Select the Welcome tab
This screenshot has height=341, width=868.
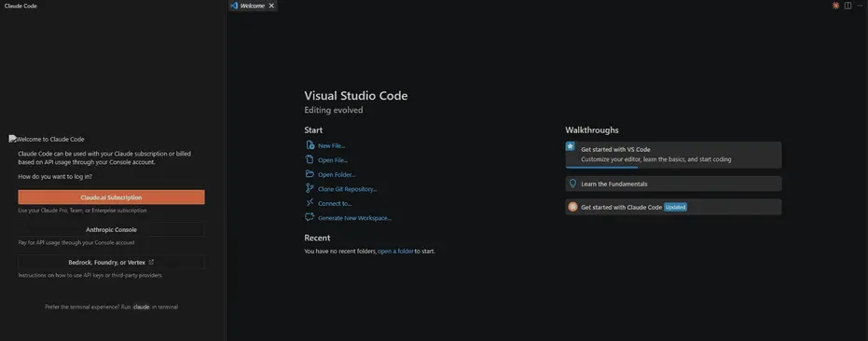[x=253, y=6]
